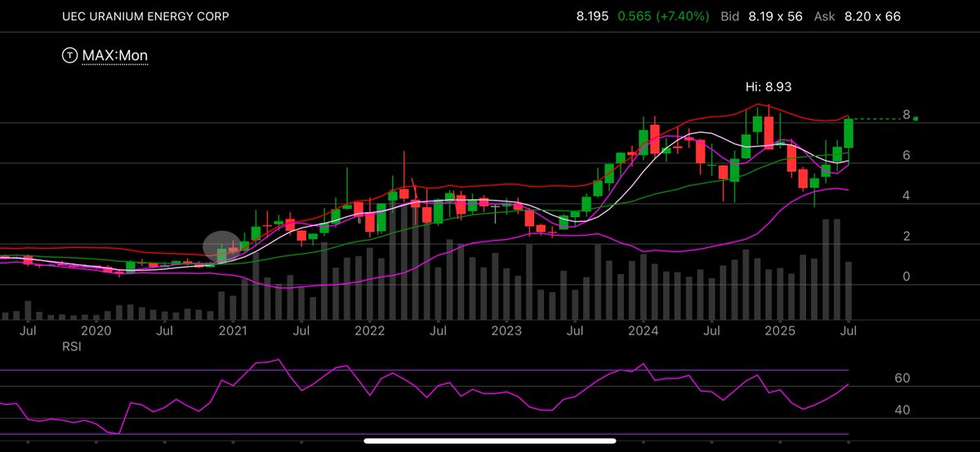Click price axis label 8

coord(906,115)
